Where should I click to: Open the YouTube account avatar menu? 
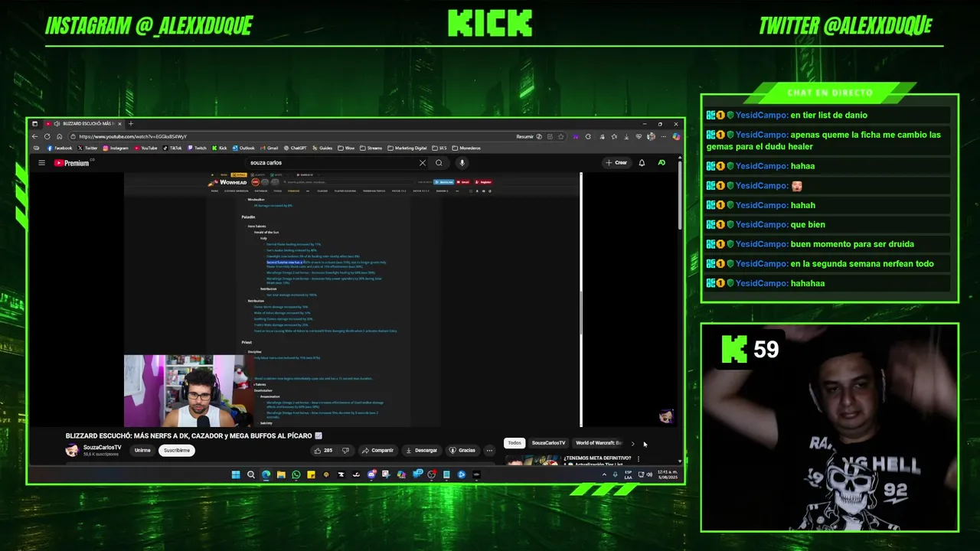[x=661, y=162]
